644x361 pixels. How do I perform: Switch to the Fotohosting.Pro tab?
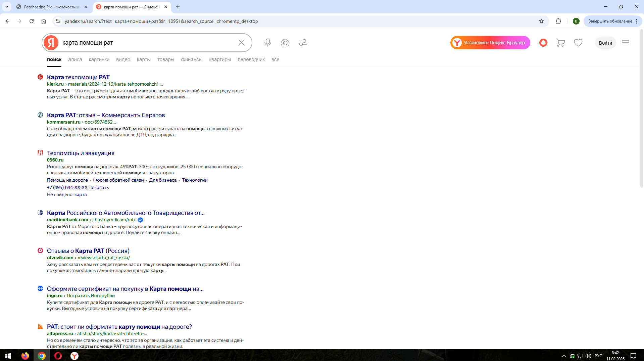[52, 7]
